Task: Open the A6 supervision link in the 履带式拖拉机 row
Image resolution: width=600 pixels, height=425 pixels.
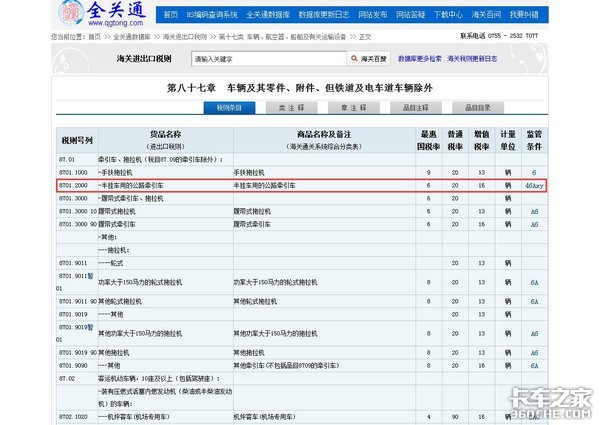Action: [535, 212]
